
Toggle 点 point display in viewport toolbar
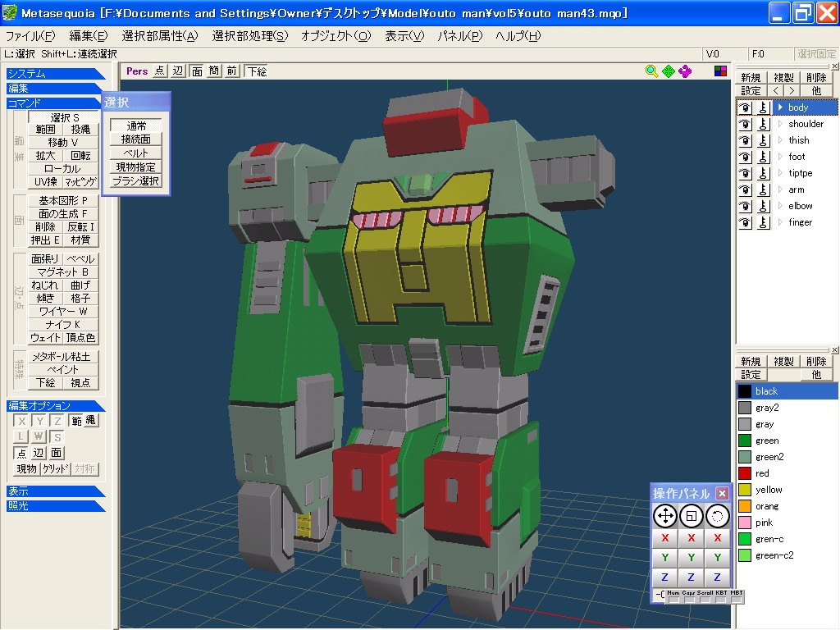click(x=160, y=71)
